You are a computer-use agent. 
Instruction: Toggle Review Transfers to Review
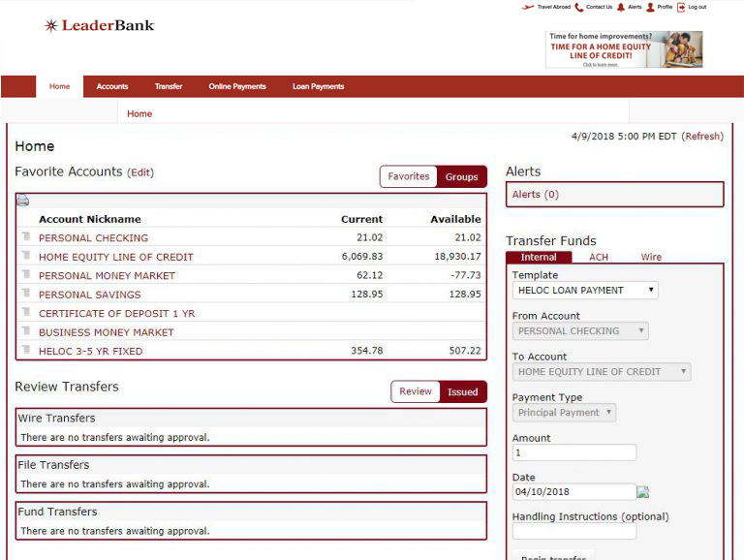416,391
